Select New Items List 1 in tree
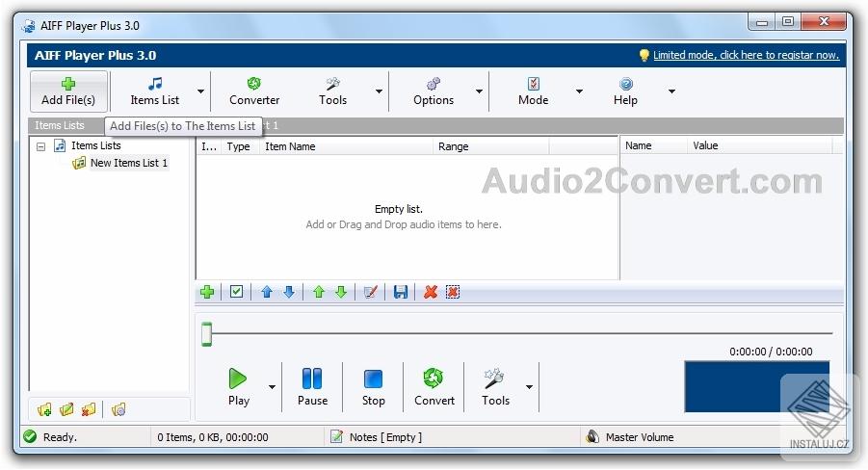 128,163
